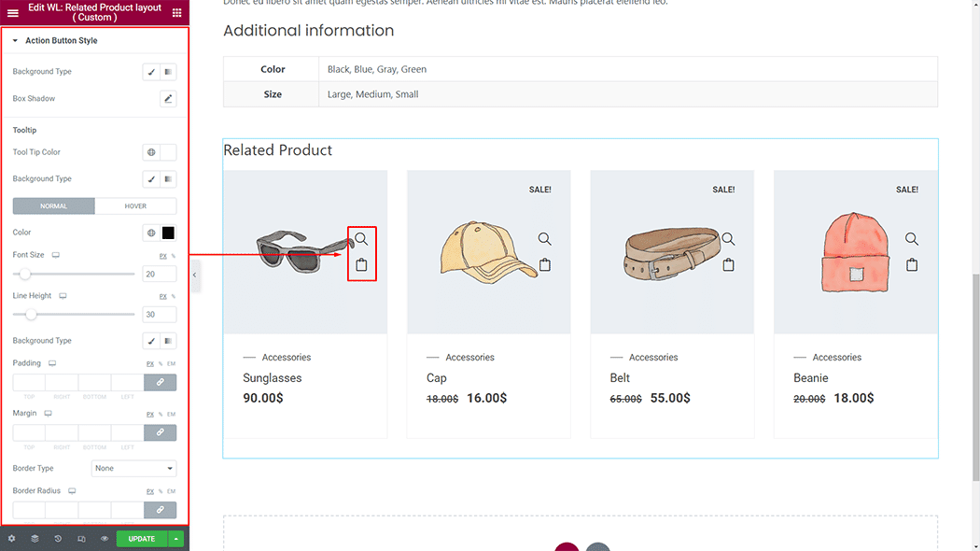980x551 pixels.
Task: Click the Font Size value field
Action: [x=159, y=274]
